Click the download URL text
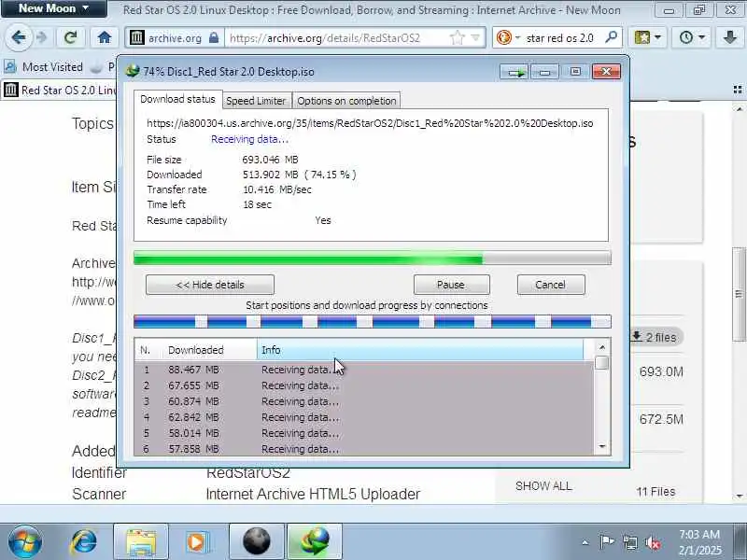The width and height of the screenshot is (747, 560). point(370,123)
